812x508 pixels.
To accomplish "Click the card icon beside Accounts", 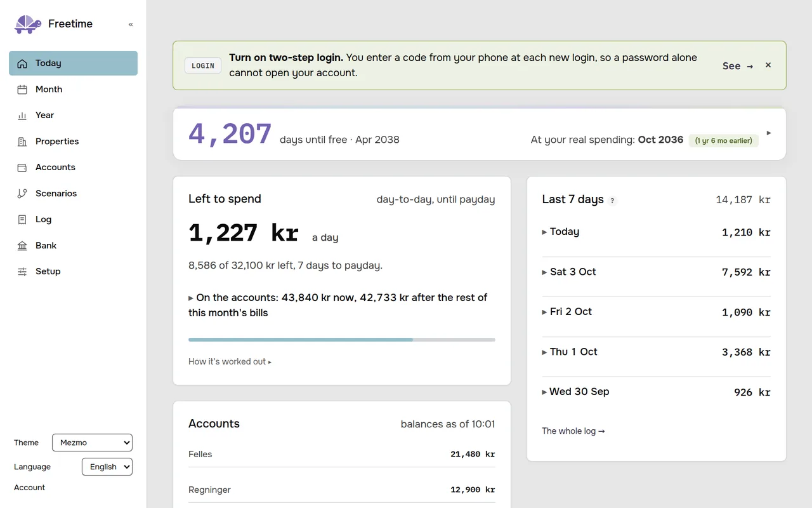I will coord(22,168).
